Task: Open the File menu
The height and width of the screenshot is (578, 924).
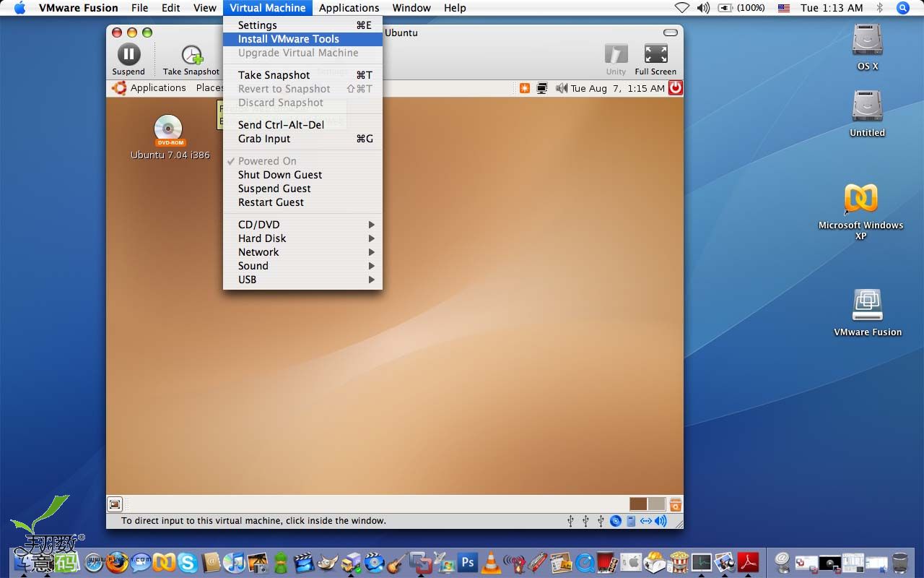Action: (139, 8)
